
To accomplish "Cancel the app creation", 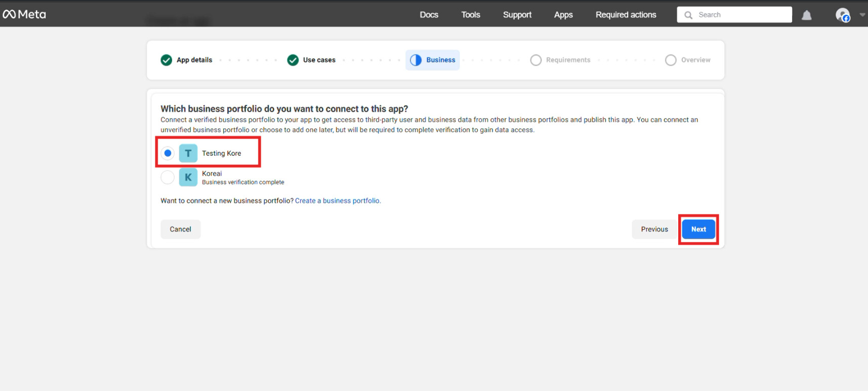I will tap(180, 229).
